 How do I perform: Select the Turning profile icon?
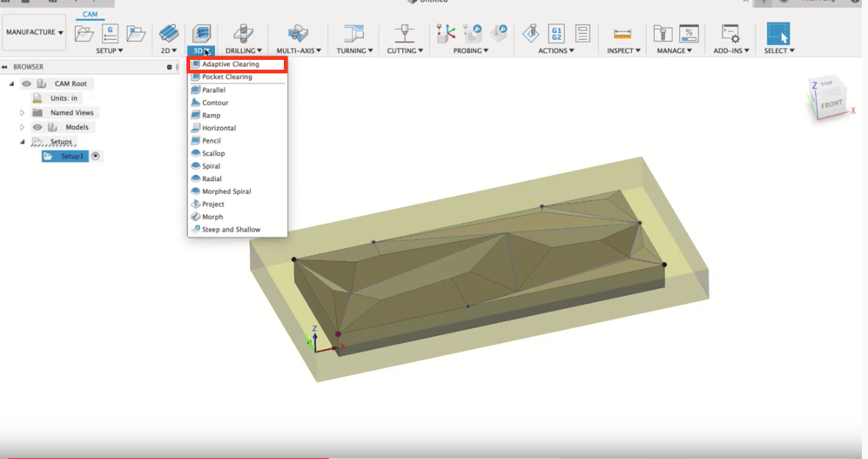[x=353, y=33]
